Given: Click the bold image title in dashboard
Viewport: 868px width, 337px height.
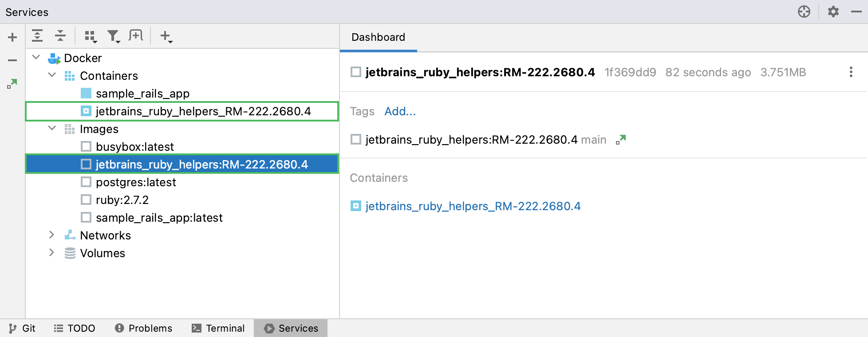Looking at the screenshot, I should click(480, 72).
